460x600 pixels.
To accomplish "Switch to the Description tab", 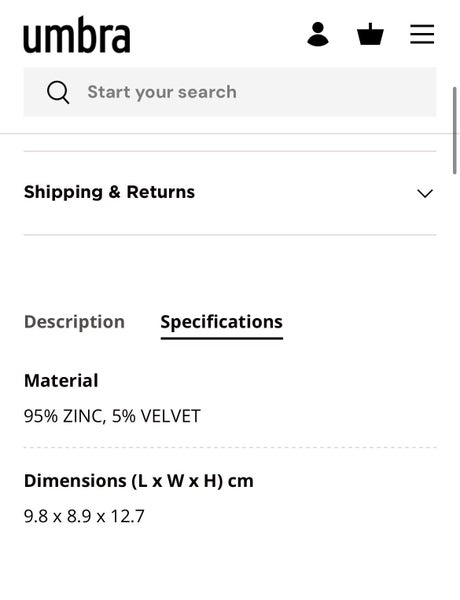I will [74, 322].
